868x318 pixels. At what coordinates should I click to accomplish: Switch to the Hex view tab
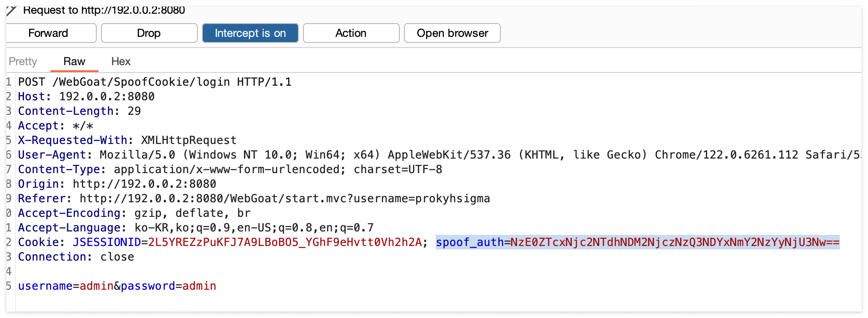point(121,61)
